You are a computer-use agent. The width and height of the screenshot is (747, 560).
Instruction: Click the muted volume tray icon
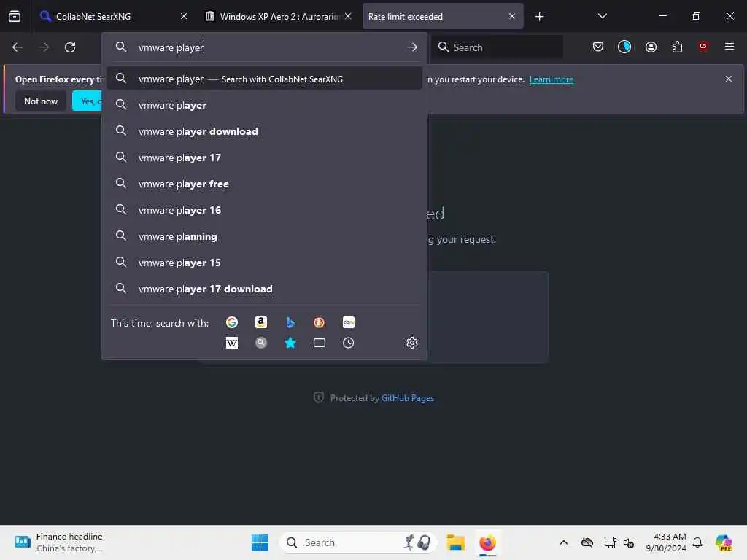click(628, 542)
